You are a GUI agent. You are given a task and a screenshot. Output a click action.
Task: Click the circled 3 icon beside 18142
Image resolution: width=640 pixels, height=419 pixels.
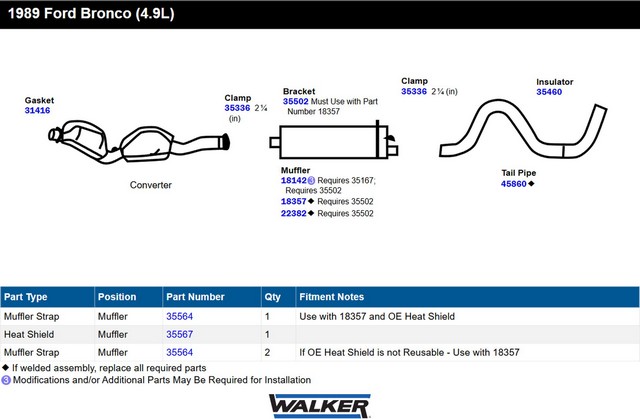pyautogui.click(x=312, y=181)
